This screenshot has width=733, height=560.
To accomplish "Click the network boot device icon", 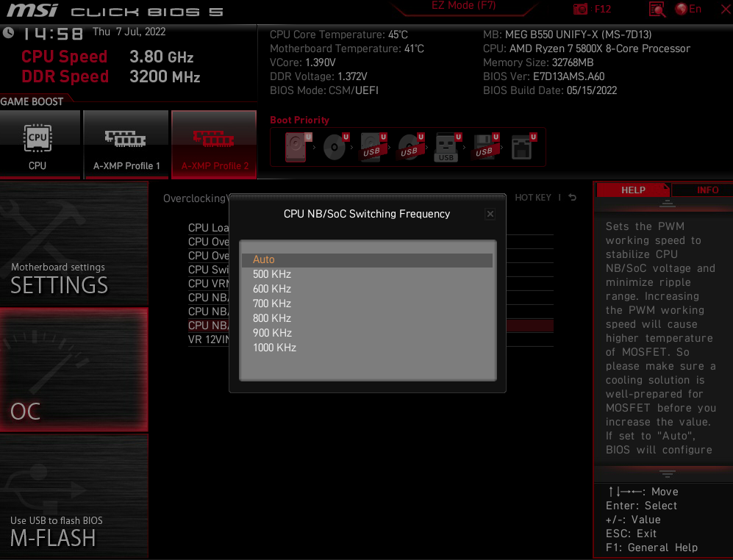I will point(523,147).
